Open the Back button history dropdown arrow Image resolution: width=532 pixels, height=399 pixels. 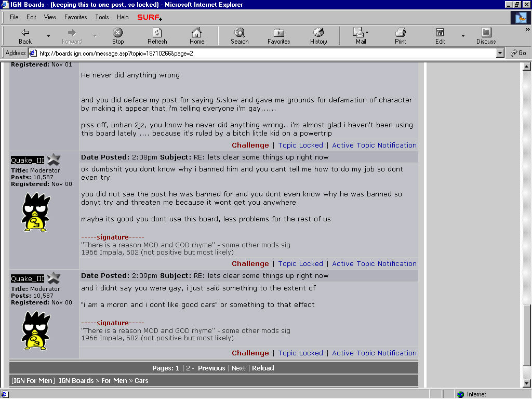(x=48, y=36)
